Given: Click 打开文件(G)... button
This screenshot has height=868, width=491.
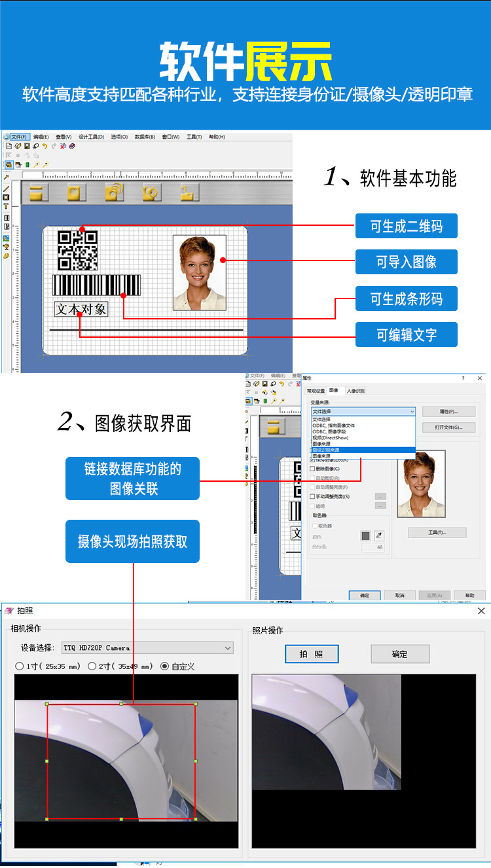Looking at the screenshot, I should (448, 427).
